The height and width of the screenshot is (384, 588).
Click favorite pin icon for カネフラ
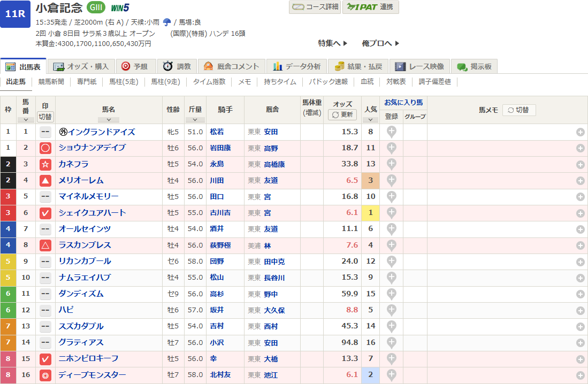391,164
